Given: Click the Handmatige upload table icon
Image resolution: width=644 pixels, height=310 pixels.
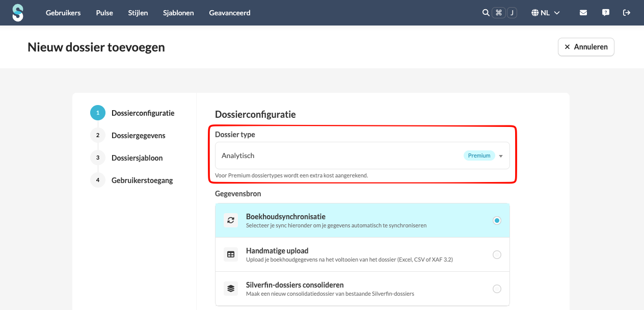Looking at the screenshot, I should coord(231,254).
